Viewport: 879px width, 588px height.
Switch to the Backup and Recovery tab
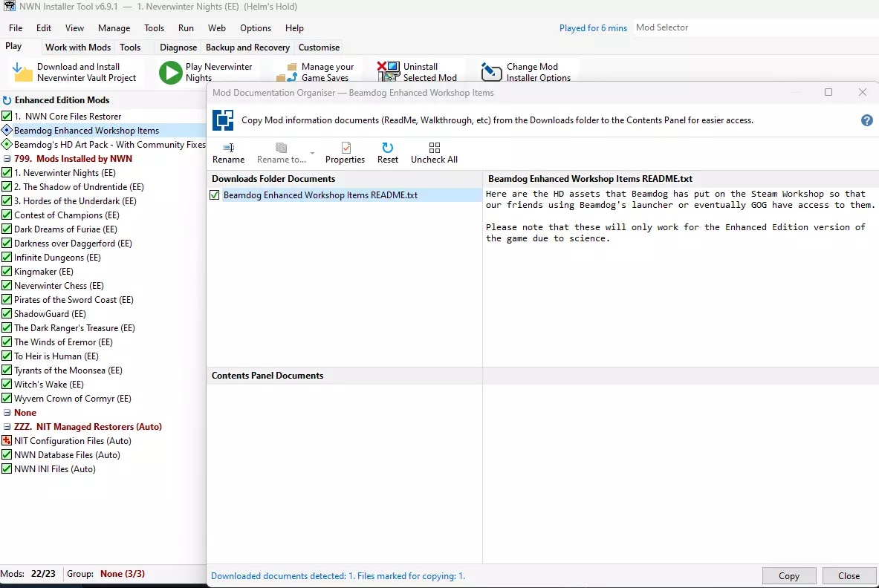(247, 48)
